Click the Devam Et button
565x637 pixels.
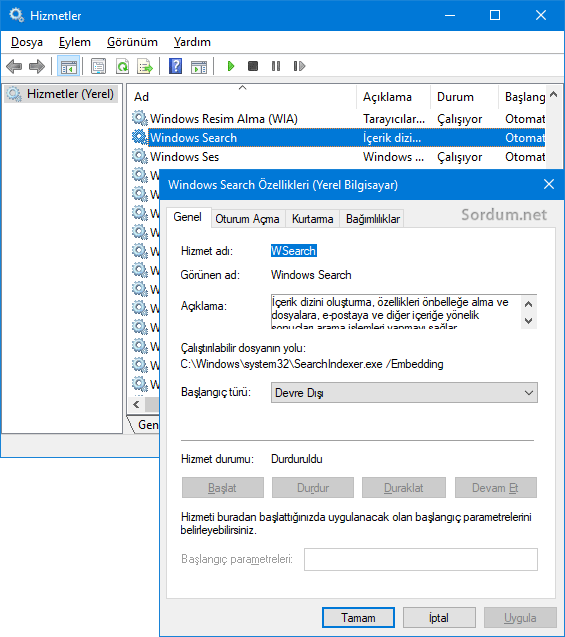[496, 488]
